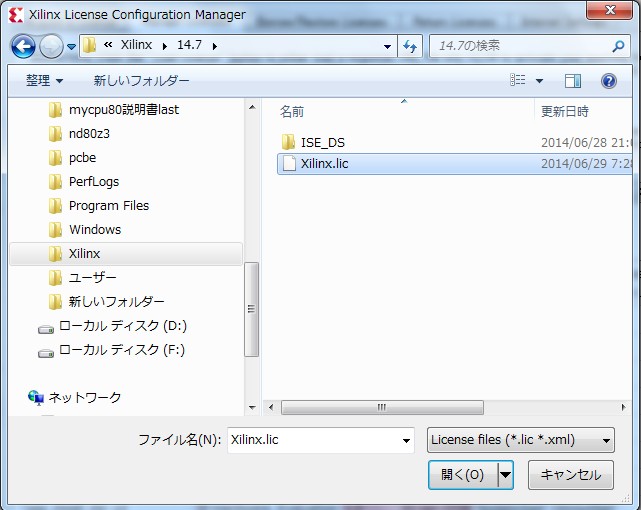Screen dimensions: 641x510
Task: Click the ネットワーク network icon
Action: (36, 397)
